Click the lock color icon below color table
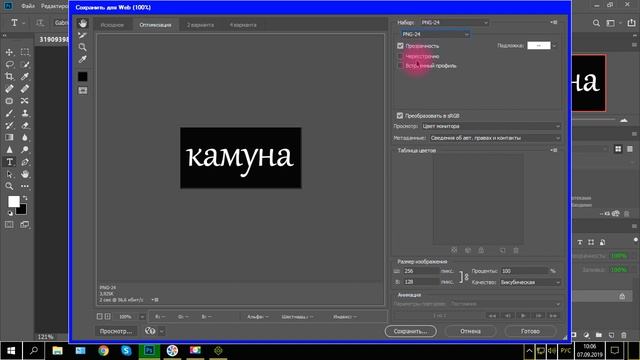 (481, 250)
